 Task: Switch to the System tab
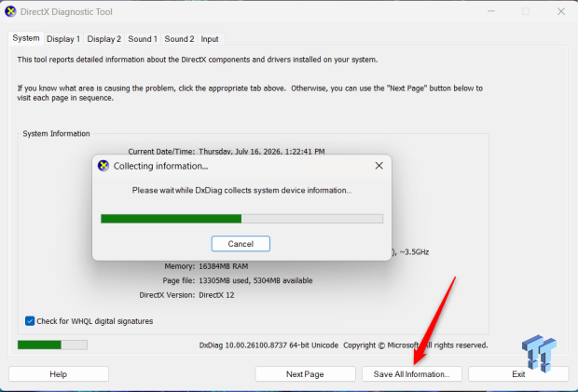point(26,38)
